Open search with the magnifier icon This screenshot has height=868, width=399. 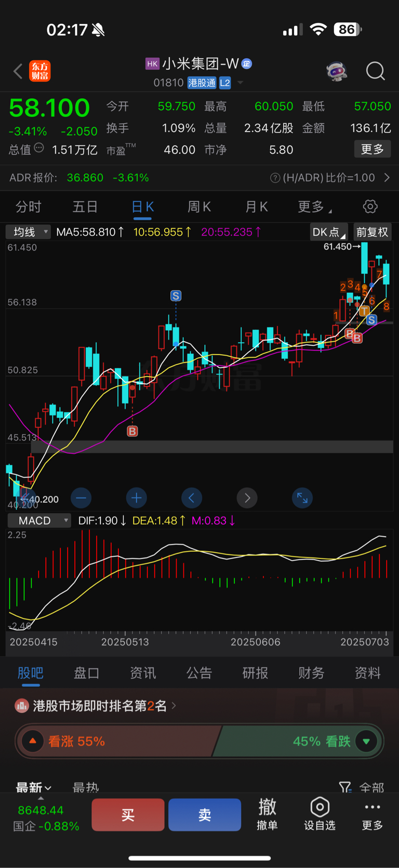click(x=375, y=71)
